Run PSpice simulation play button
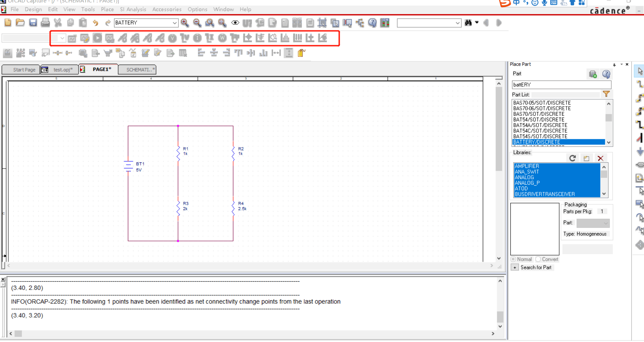The height and width of the screenshot is (342, 644). click(x=98, y=38)
